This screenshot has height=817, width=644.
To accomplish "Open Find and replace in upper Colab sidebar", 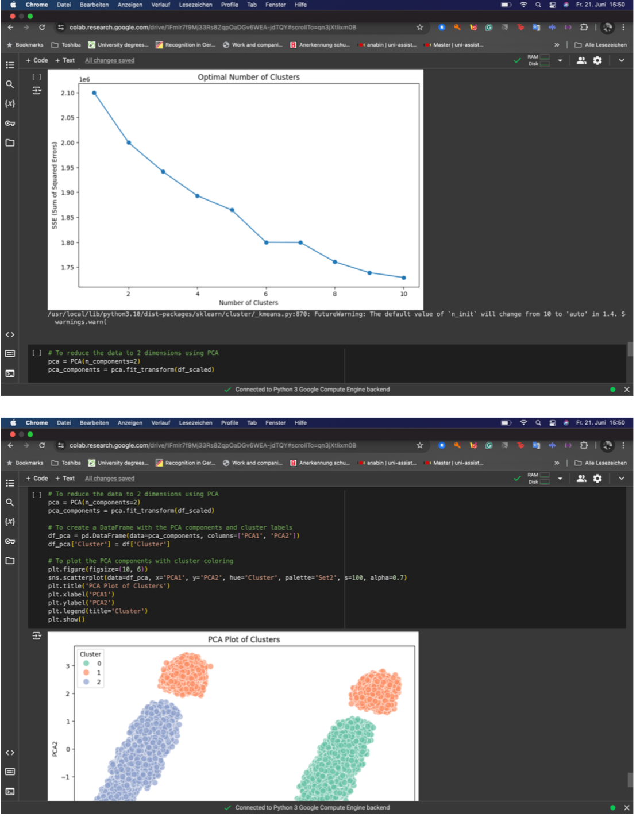I will click(10, 84).
